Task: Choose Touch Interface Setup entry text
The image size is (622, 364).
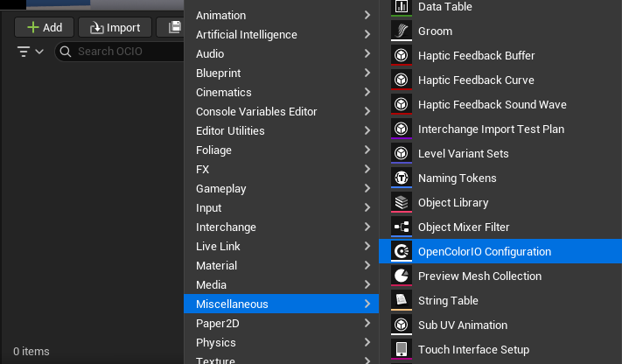Action: coord(473,350)
